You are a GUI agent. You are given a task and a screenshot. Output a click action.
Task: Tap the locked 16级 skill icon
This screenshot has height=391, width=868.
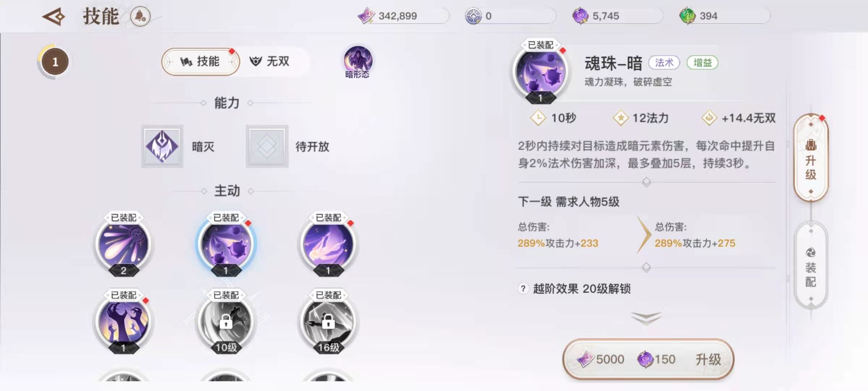pyautogui.click(x=328, y=322)
